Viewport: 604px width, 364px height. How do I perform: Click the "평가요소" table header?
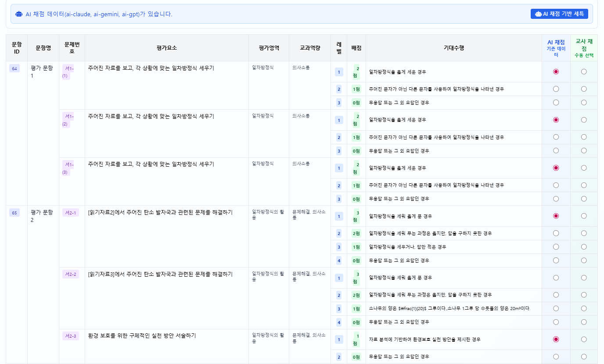[x=167, y=47]
